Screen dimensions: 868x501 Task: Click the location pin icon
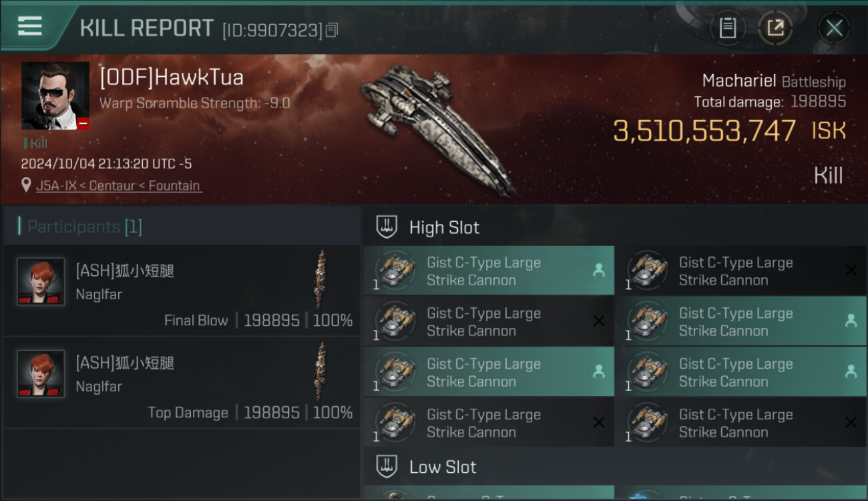(x=27, y=185)
